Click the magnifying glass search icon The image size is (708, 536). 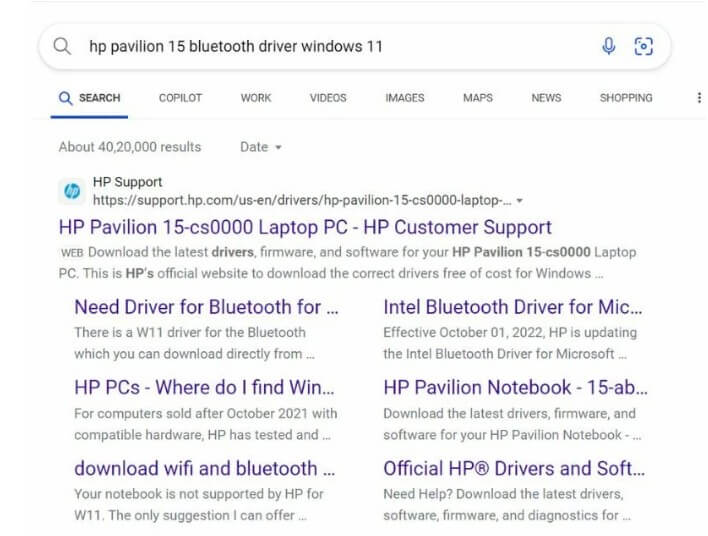tap(62, 46)
